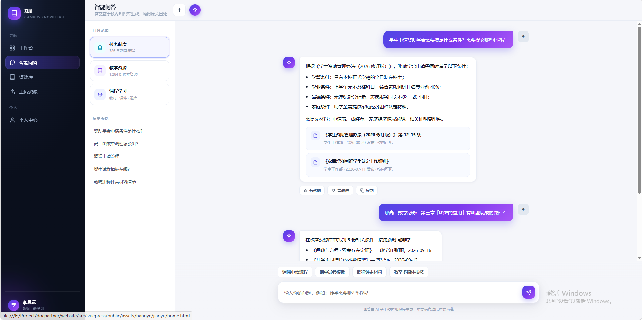The height and width of the screenshot is (321, 644).
Task: Click the AI sparkle avatar beside first answer
Action: point(289,63)
